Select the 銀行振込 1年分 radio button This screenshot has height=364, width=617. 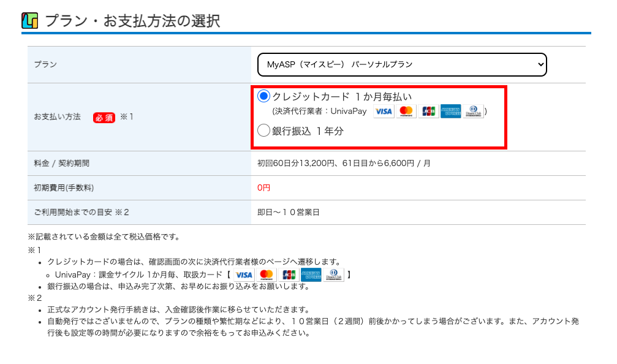click(263, 130)
